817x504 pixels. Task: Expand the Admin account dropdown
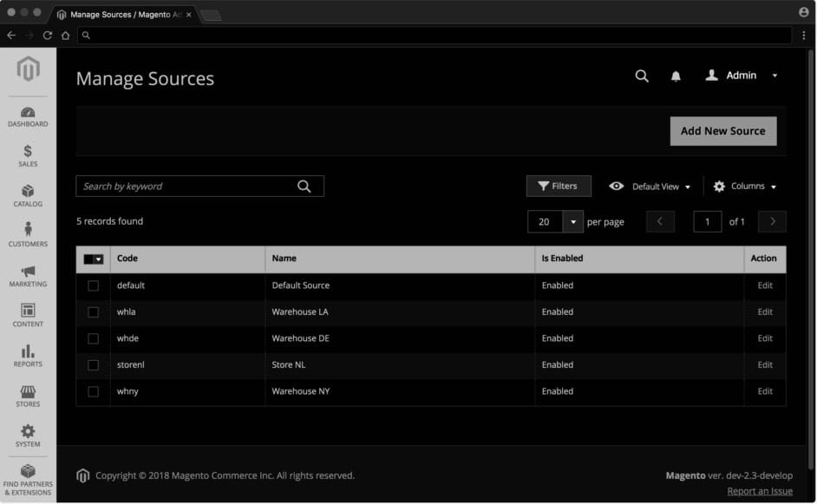pos(742,76)
